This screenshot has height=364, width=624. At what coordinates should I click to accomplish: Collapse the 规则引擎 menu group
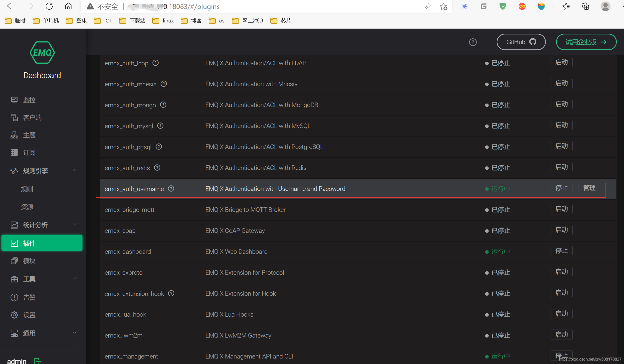(x=74, y=170)
